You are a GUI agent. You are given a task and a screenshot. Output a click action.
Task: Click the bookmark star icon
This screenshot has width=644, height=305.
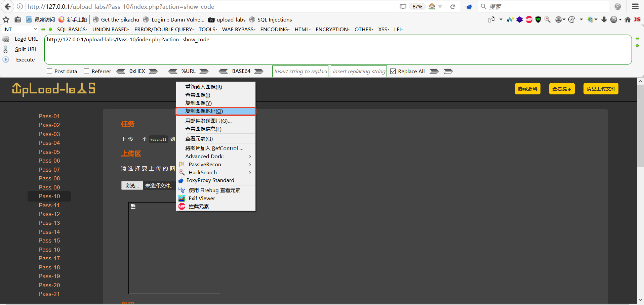point(6,19)
